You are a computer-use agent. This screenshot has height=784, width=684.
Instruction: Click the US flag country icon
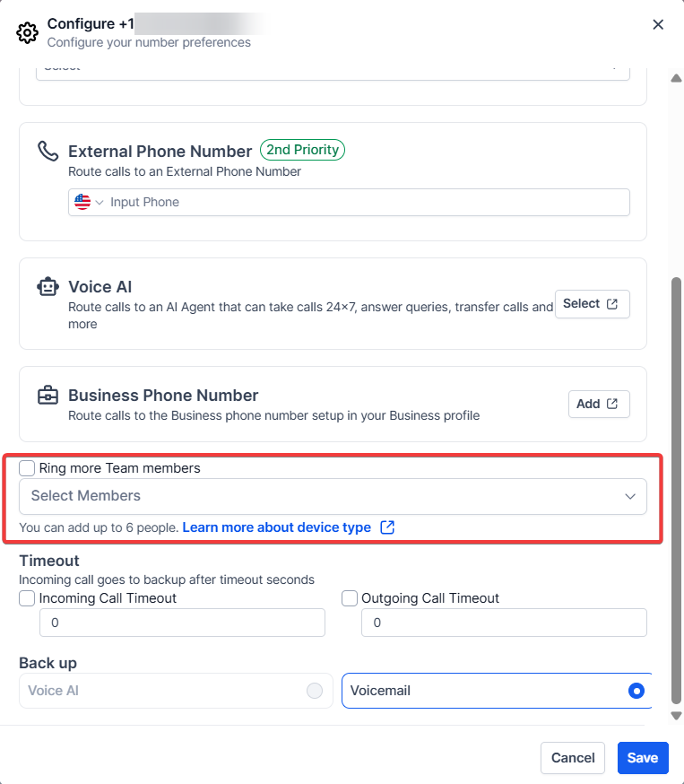point(82,202)
